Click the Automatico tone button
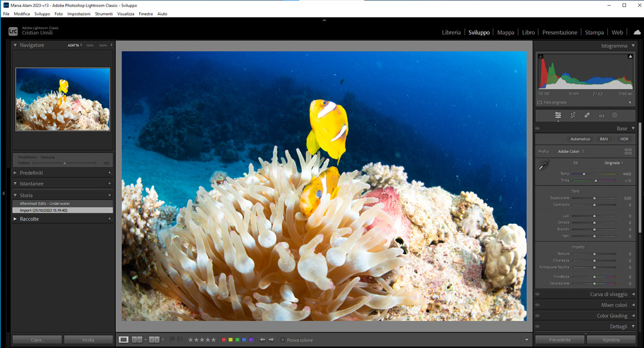644x348 pixels. point(580,139)
